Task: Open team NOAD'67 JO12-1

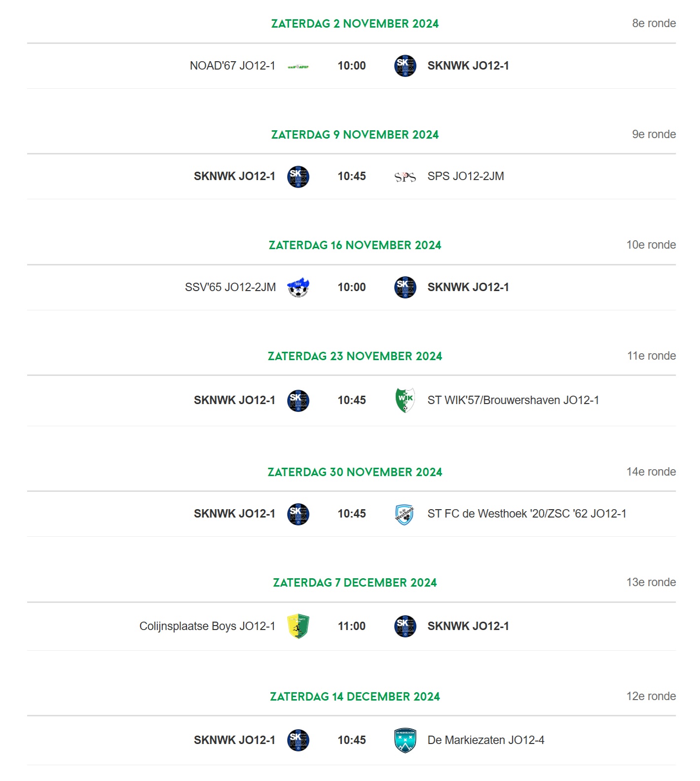Action: pyautogui.click(x=232, y=66)
